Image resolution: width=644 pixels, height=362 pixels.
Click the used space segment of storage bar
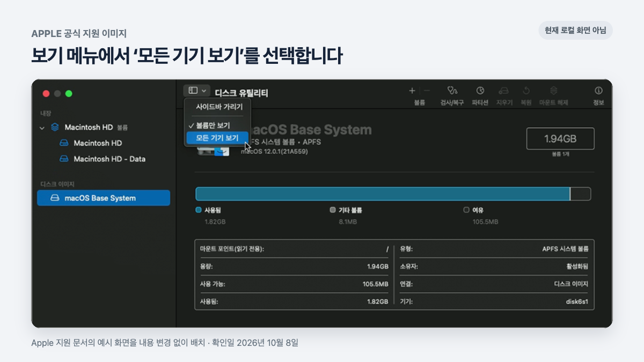pos(382,194)
